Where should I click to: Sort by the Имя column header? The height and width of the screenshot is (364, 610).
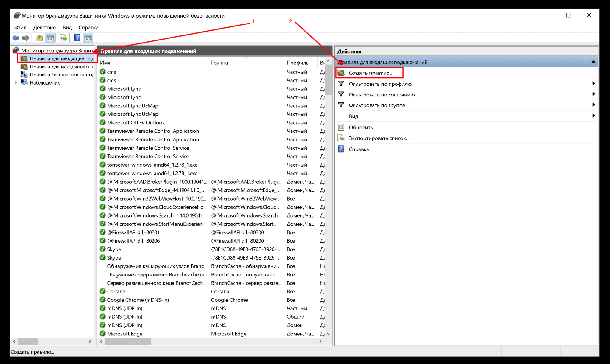coord(153,63)
